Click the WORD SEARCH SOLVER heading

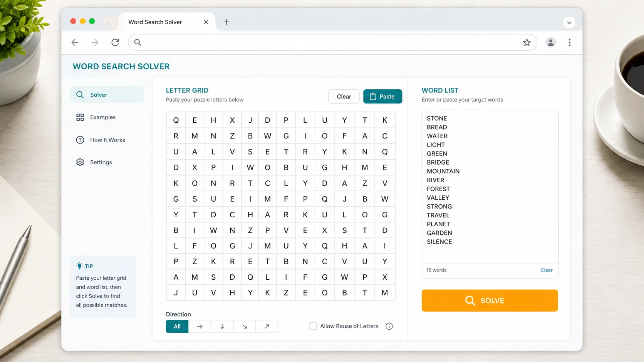point(121,66)
